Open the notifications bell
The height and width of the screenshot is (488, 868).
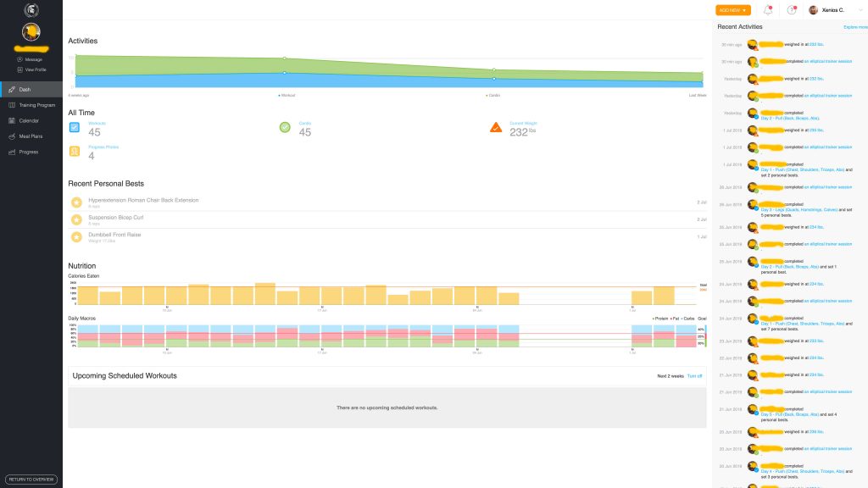(768, 10)
